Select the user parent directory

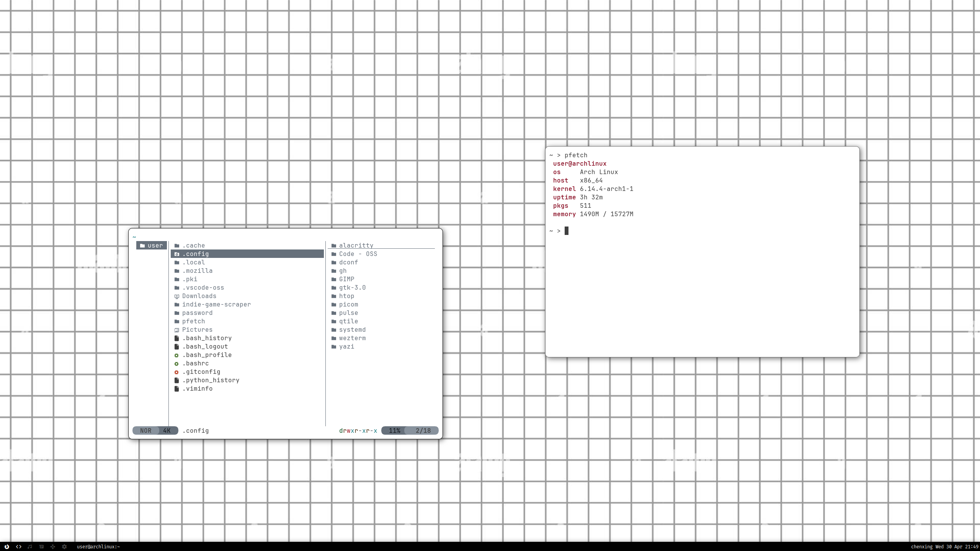[152, 246]
